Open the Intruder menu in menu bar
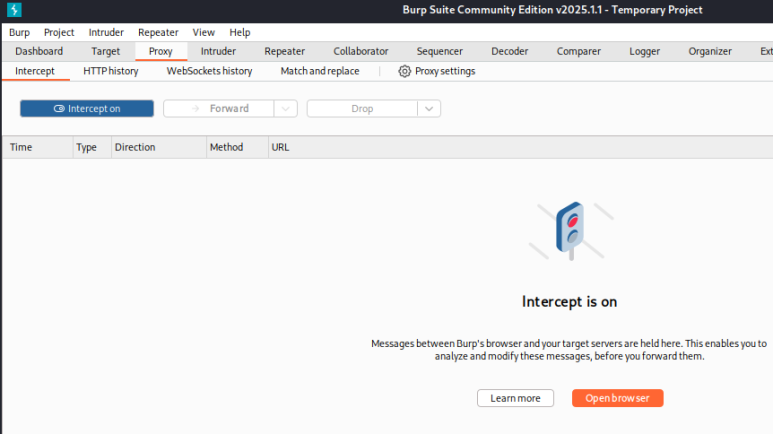This screenshot has width=773, height=434. click(106, 33)
